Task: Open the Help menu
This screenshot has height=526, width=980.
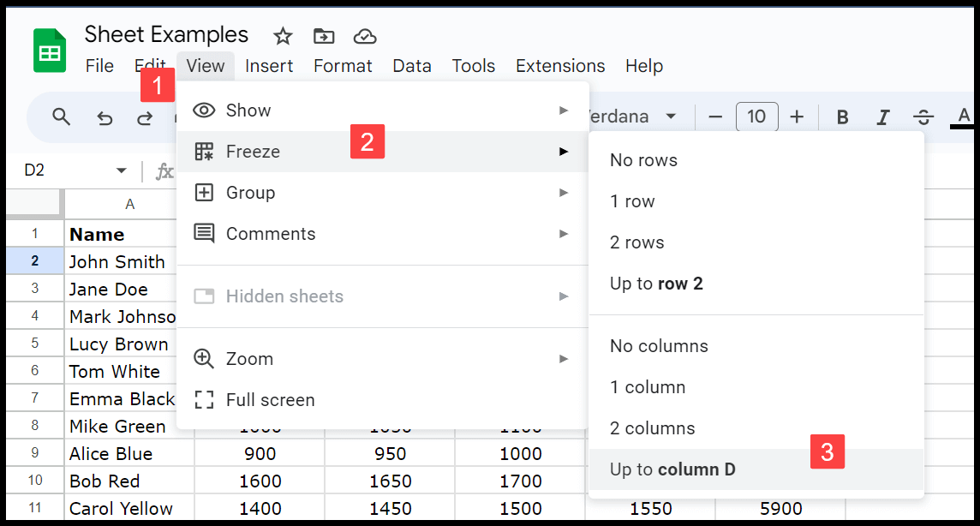Action: coord(643,66)
